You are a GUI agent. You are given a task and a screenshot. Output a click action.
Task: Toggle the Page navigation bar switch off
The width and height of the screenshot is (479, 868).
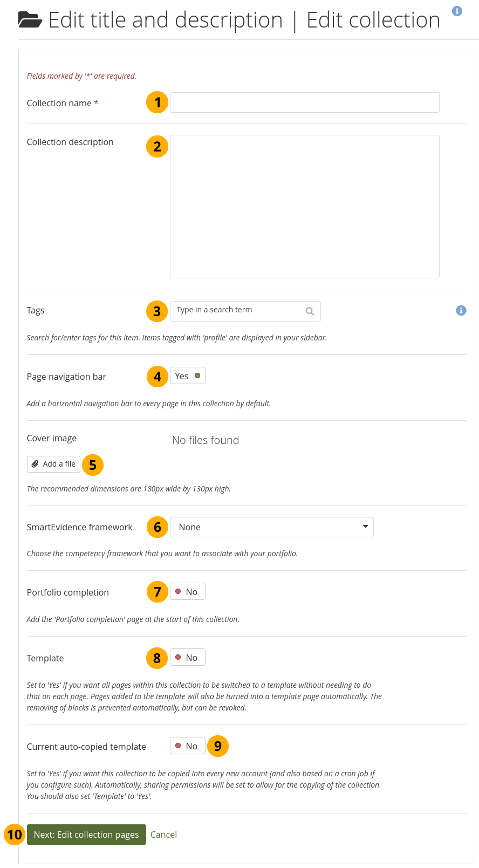point(187,376)
